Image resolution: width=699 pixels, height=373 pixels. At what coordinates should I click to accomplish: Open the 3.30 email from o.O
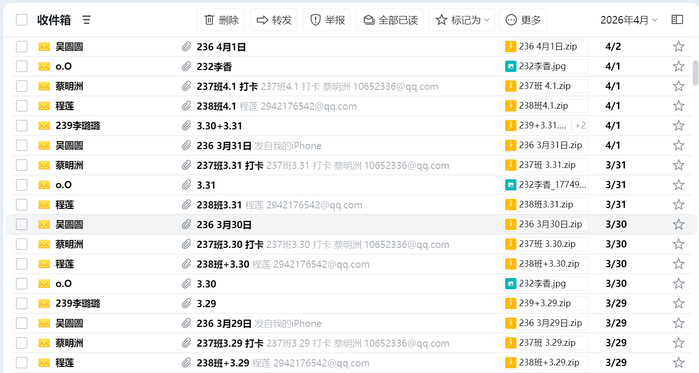206,284
